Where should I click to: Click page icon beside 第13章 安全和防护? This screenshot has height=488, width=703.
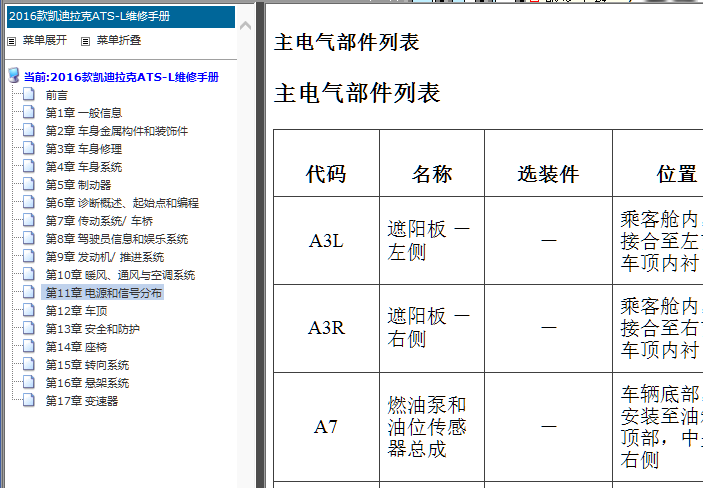pos(29,327)
